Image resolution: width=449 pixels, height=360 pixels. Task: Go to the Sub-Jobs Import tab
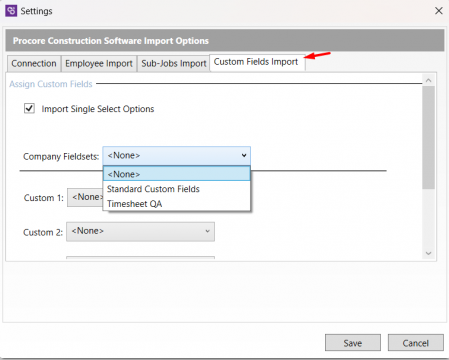click(x=174, y=63)
